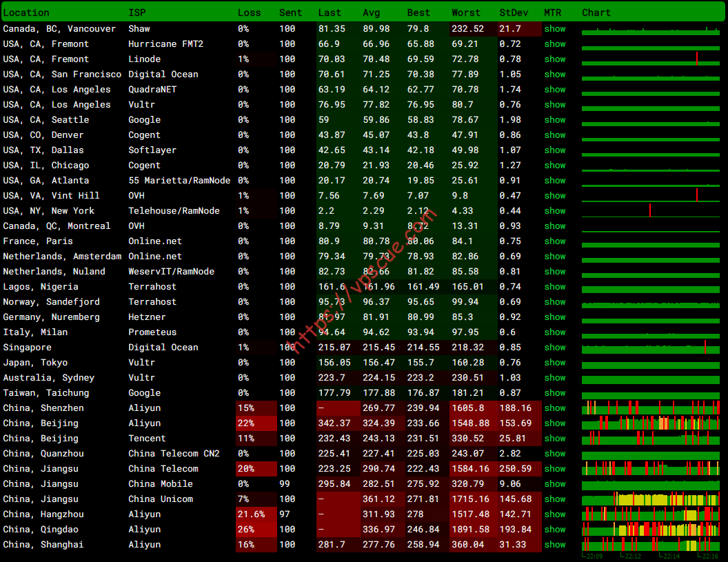Click show link for Cogent Chicago

[x=555, y=165]
